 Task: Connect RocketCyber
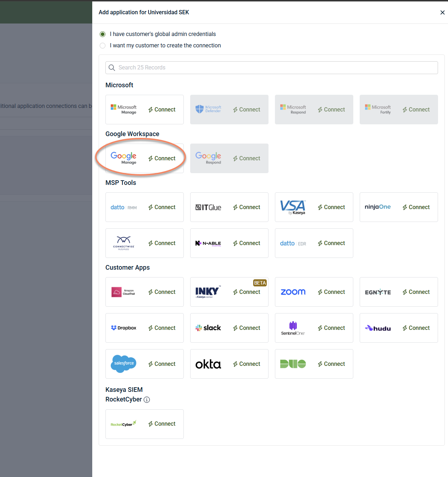162,424
